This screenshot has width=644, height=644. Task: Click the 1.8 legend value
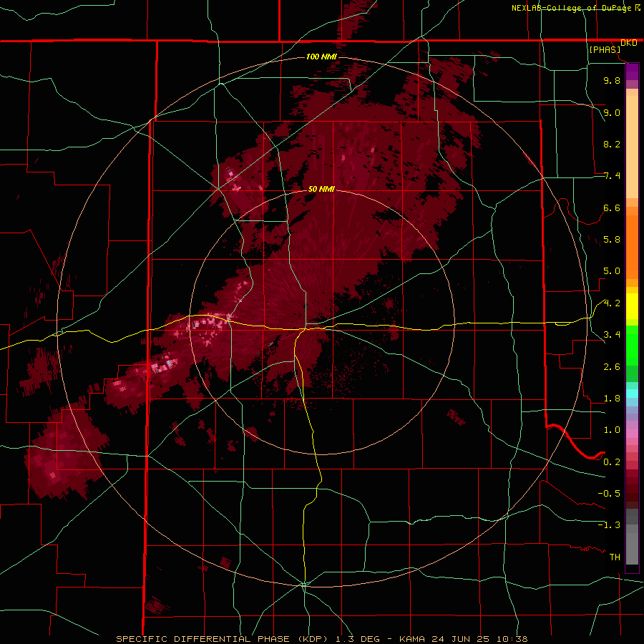point(612,399)
